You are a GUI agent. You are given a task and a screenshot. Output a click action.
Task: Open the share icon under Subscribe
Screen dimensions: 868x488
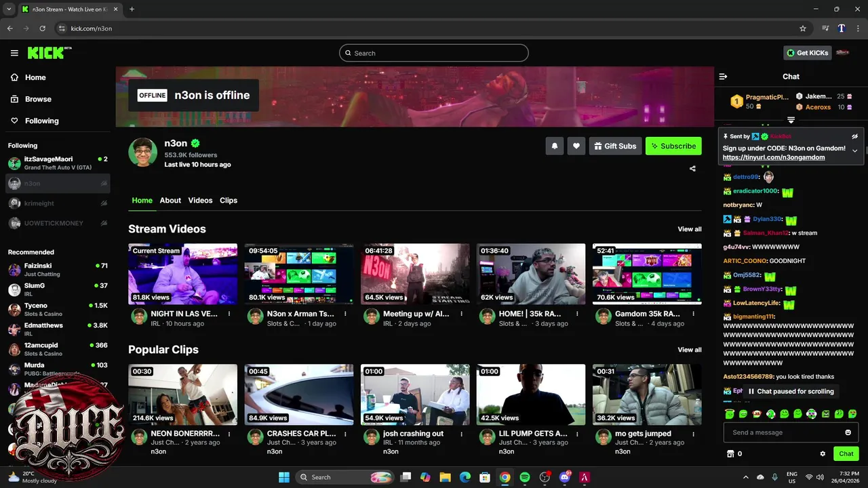coord(692,169)
